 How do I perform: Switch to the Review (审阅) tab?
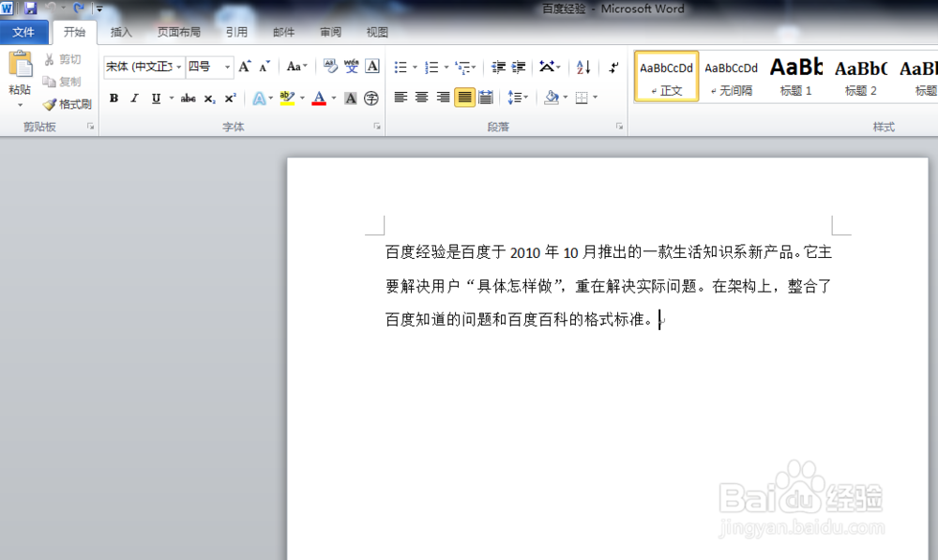click(x=330, y=32)
